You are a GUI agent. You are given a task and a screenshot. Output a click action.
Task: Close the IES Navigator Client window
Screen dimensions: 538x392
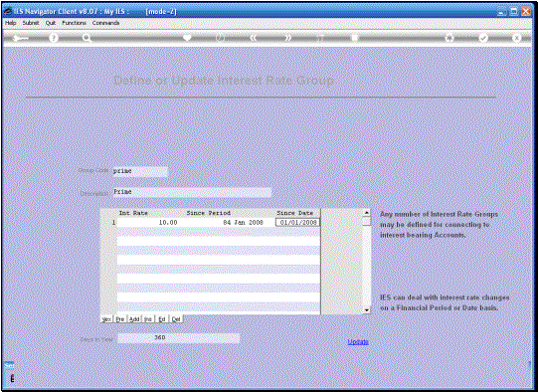pos(526,12)
